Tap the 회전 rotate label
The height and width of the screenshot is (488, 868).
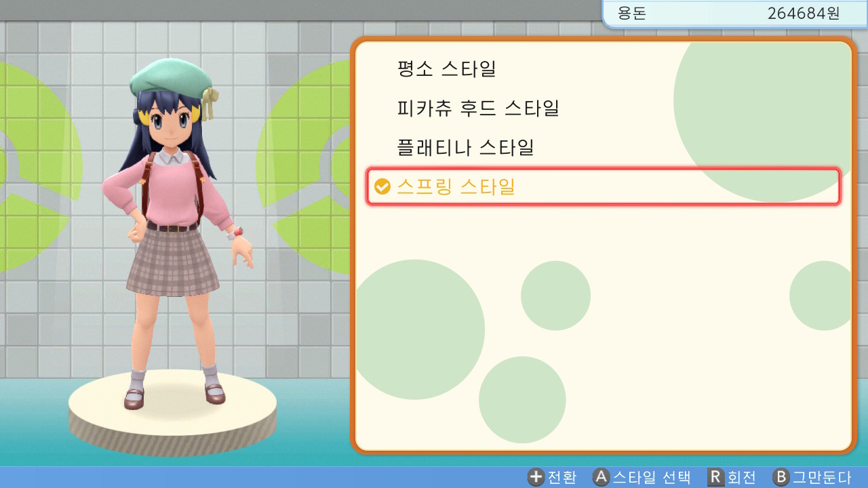[x=741, y=477]
